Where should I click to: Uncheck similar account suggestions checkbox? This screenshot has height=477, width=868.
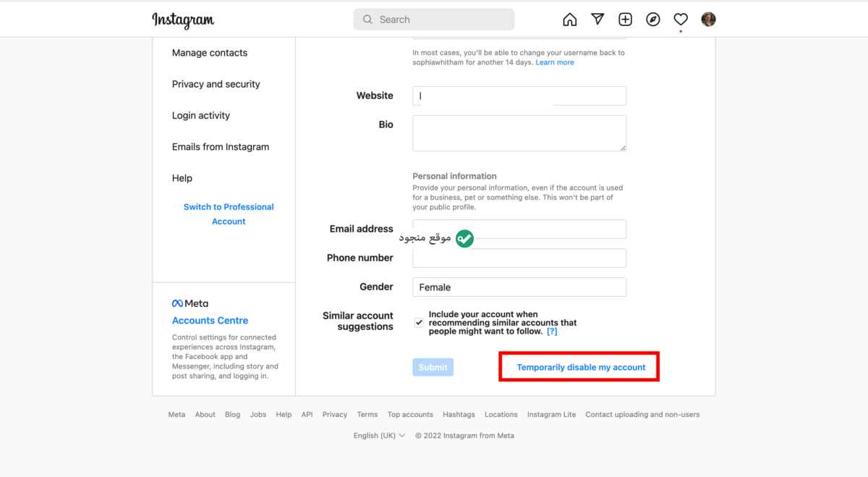419,323
